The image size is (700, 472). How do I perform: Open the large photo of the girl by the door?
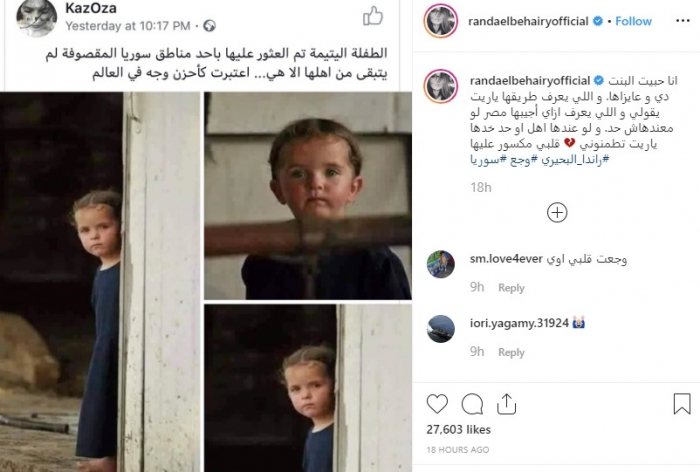[100, 282]
